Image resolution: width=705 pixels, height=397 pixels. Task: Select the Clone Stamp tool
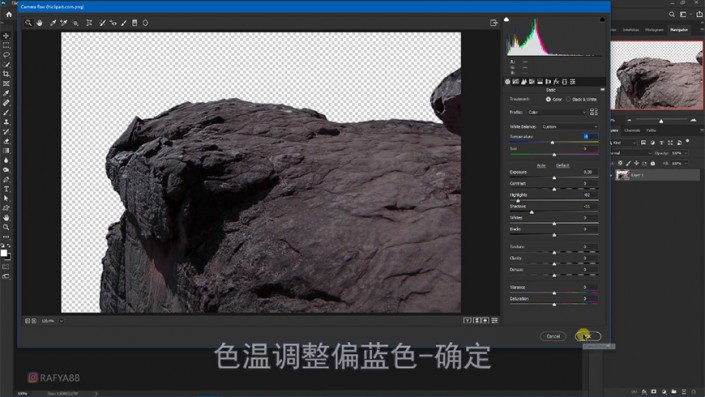coord(6,122)
